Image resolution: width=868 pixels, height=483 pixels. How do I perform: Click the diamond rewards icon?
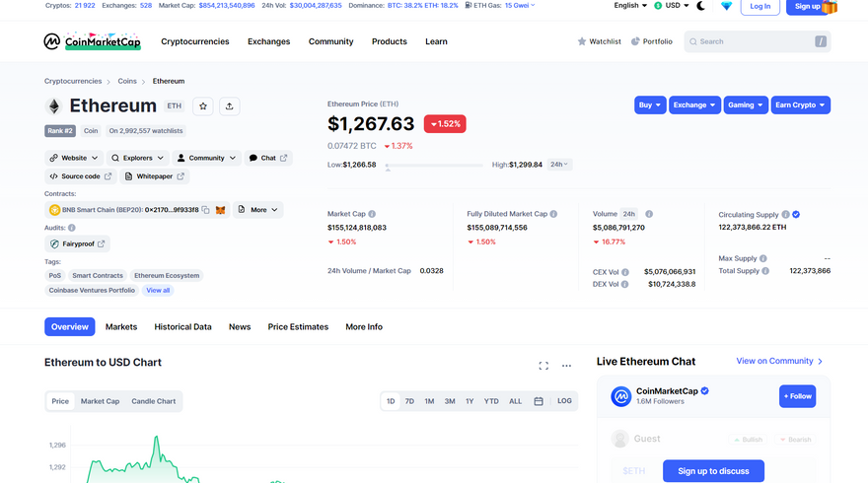tap(727, 6)
